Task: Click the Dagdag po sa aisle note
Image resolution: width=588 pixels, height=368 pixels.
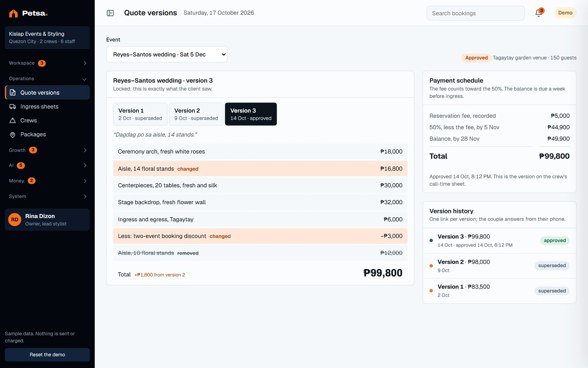Action: coord(155,135)
